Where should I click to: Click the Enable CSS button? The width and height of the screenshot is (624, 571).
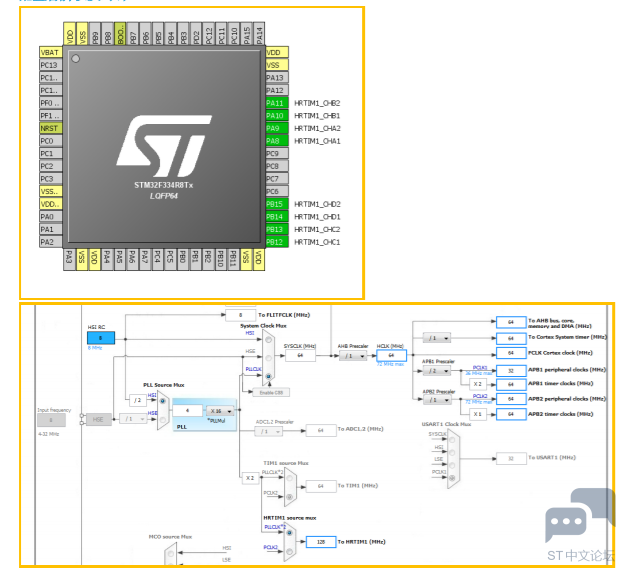tap(271, 393)
